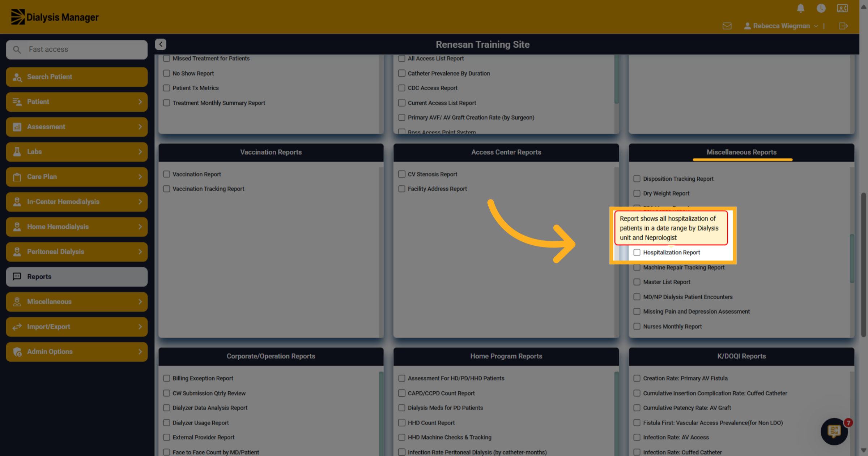Image resolution: width=868 pixels, height=456 pixels.
Task: Check the Master List Report checkbox
Action: [637, 282]
